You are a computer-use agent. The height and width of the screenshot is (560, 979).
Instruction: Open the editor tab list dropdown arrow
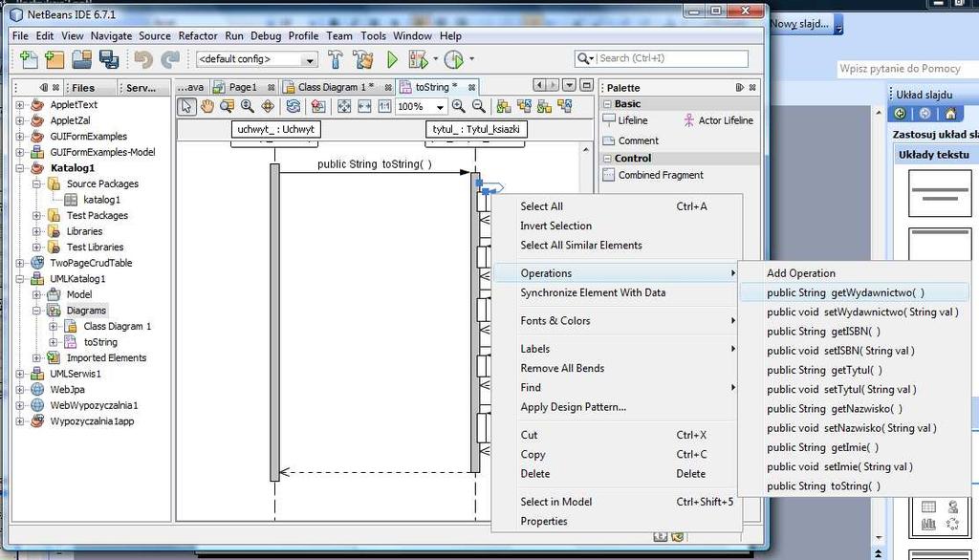[570, 85]
